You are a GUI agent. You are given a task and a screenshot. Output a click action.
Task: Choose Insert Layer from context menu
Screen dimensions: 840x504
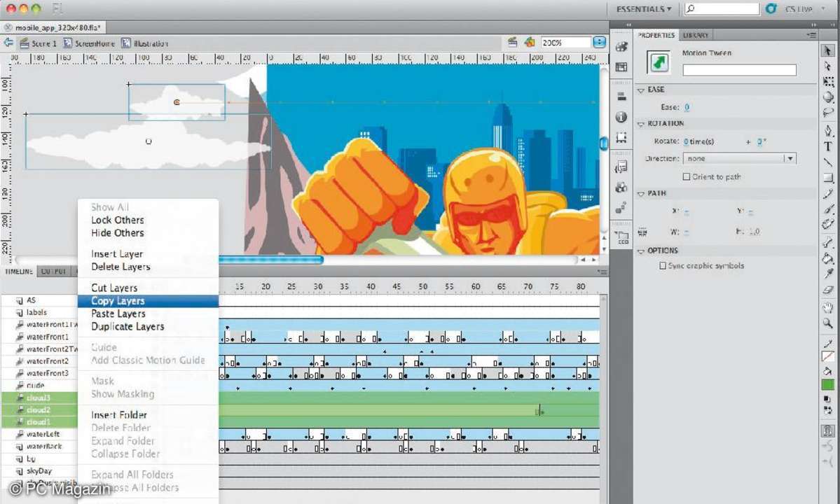117,253
